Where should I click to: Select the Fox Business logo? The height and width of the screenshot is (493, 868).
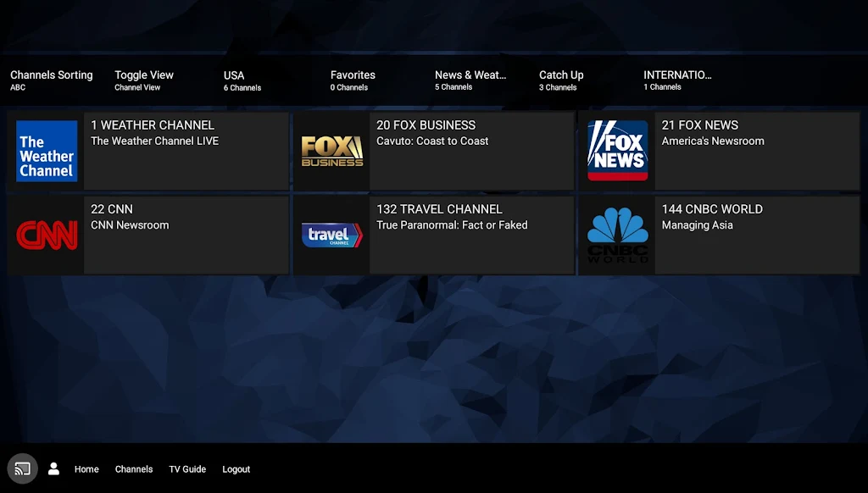coord(332,151)
